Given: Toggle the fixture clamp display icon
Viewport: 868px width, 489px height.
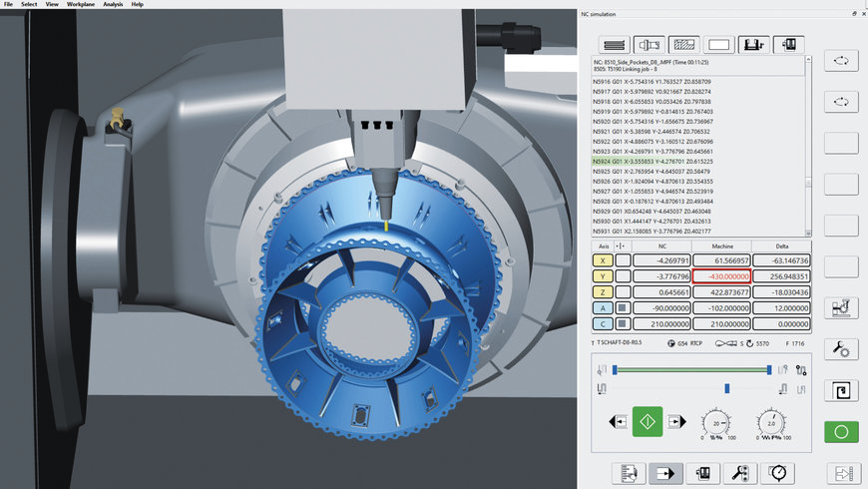Looking at the screenshot, I should coord(753,45).
